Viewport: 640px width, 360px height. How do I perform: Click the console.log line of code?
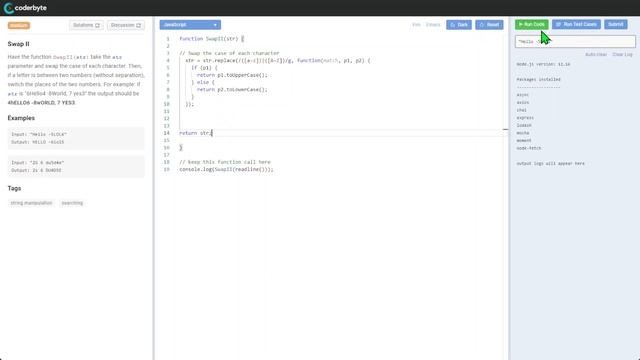226,169
